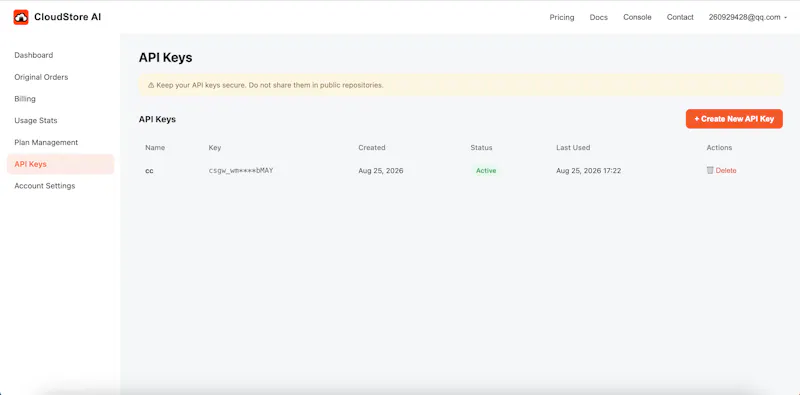Click the Key column header
The height and width of the screenshot is (395, 800).
click(x=214, y=147)
